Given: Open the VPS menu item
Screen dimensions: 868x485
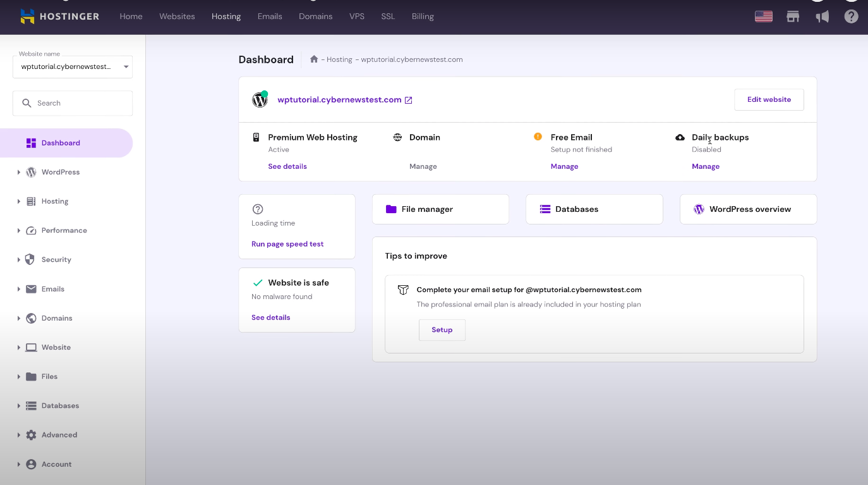Looking at the screenshot, I should point(357,16).
